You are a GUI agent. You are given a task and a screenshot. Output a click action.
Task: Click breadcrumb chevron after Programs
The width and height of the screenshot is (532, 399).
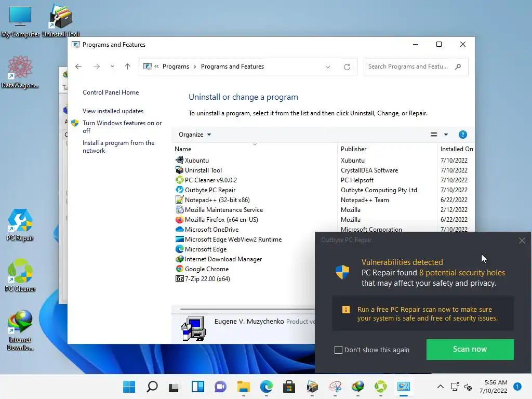click(195, 66)
